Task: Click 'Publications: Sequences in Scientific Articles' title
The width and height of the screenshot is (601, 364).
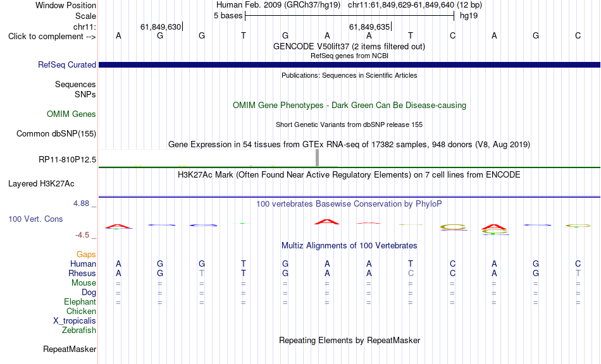Action: [x=349, y=75]
